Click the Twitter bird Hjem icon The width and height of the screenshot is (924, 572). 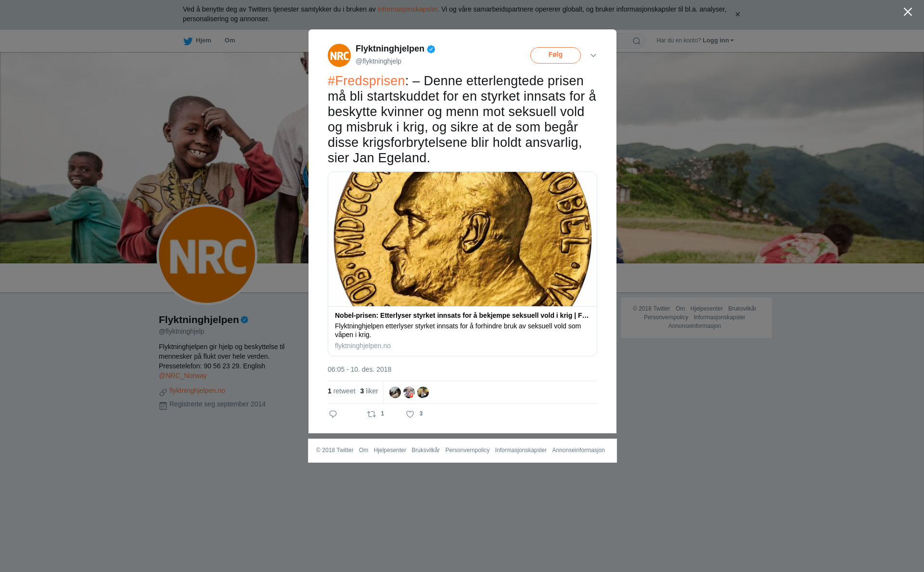click(188, 41)
